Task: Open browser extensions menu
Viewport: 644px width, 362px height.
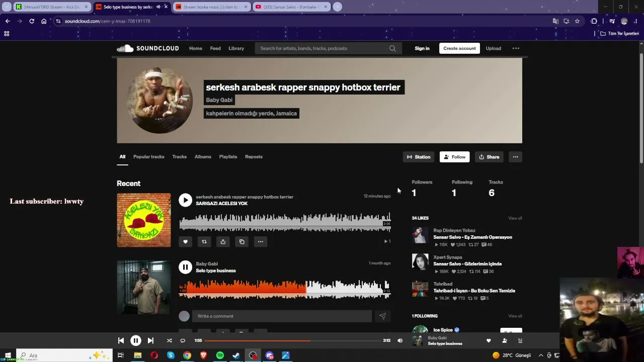Action: pyautogui.click(x=594, y=21)
